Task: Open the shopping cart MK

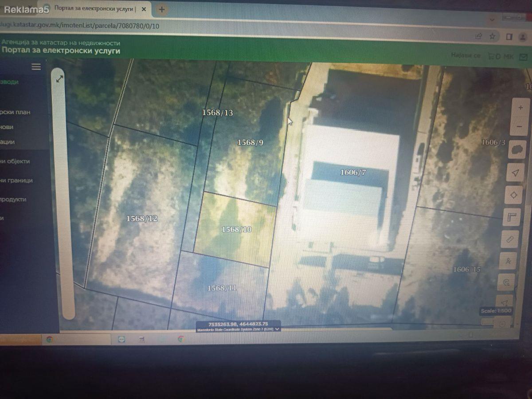Action: (x=501, y=57)
